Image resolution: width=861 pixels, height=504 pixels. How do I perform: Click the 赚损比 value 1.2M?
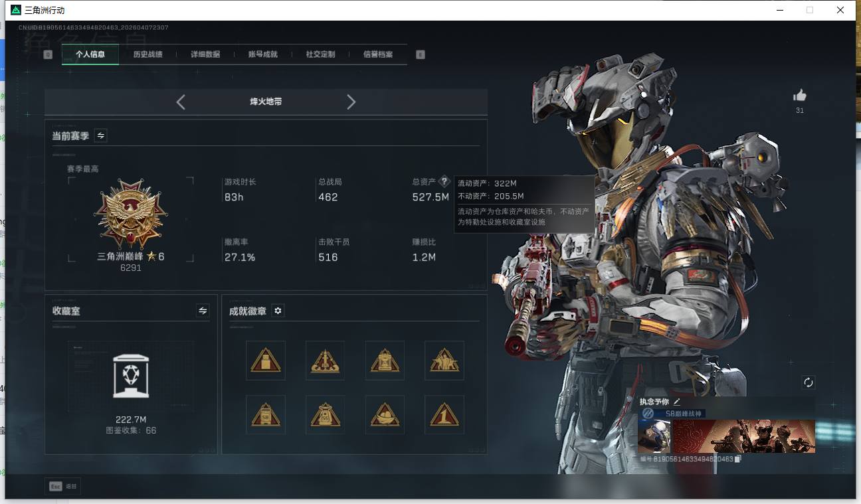(x=424, y=257)
